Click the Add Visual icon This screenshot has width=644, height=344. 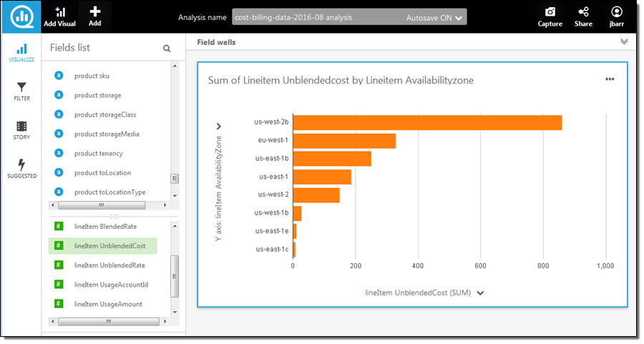click(x=59, y=13)
